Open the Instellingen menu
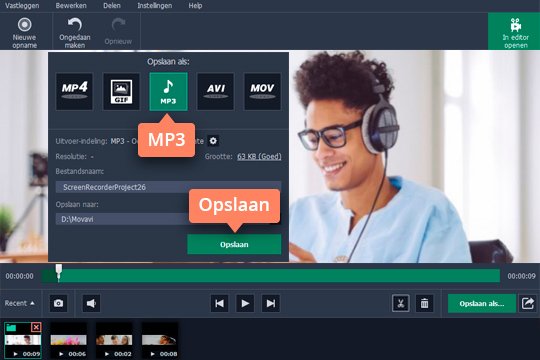Screen dimensions: 540x360 (x=155, y=6)
